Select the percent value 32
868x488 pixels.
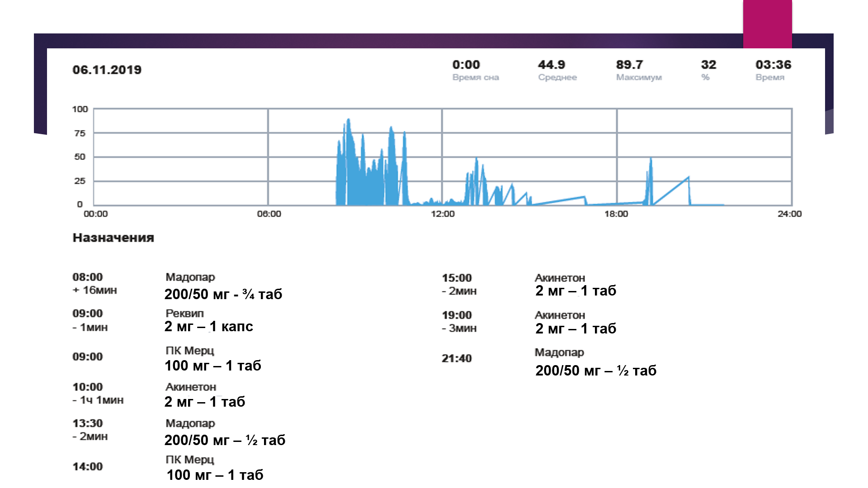[x=708, y=65]
